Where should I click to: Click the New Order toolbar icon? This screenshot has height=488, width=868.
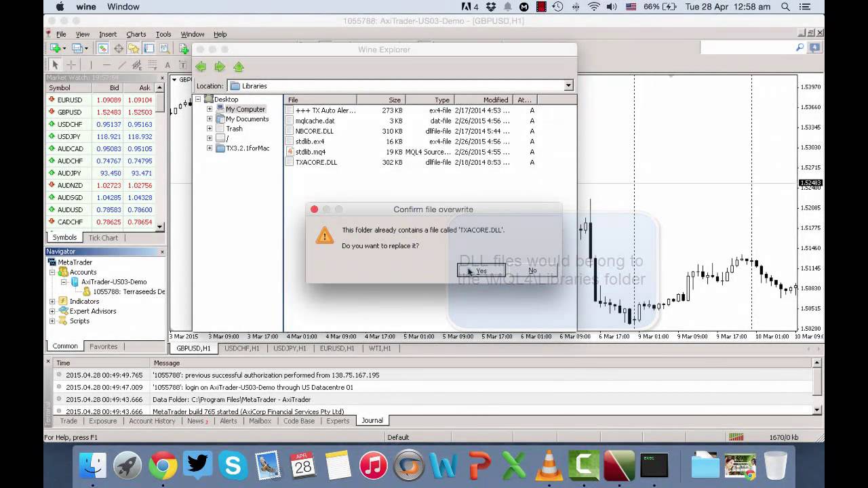184,48
